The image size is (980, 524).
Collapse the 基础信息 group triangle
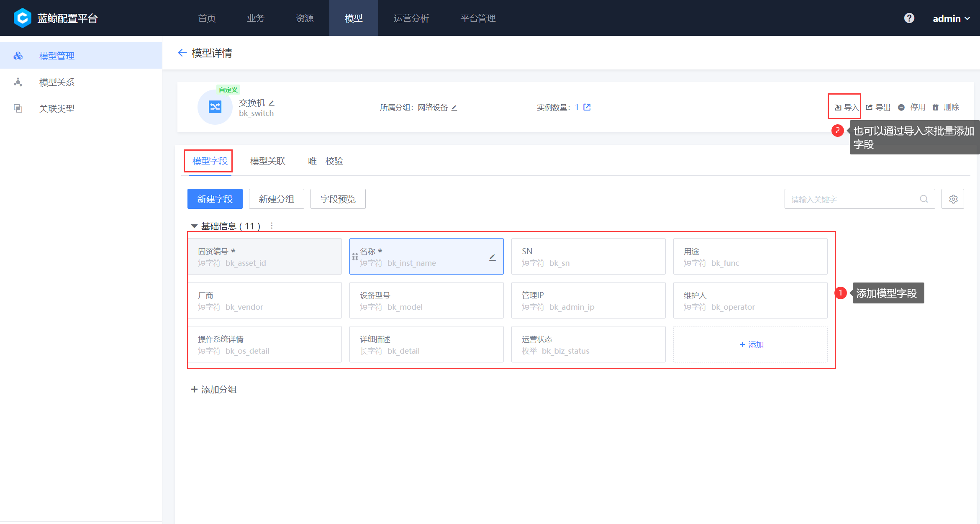[x=194, y=226]
